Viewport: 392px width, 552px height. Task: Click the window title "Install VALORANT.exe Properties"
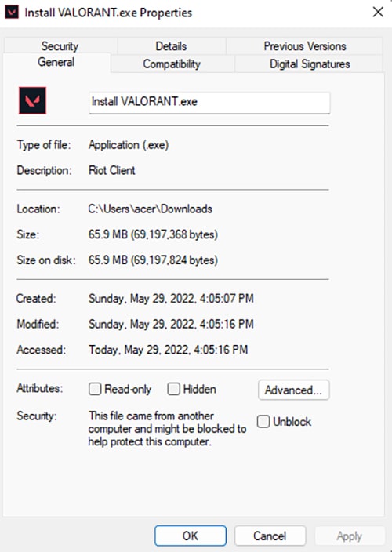pyautogui.click(x=108, y=13)
